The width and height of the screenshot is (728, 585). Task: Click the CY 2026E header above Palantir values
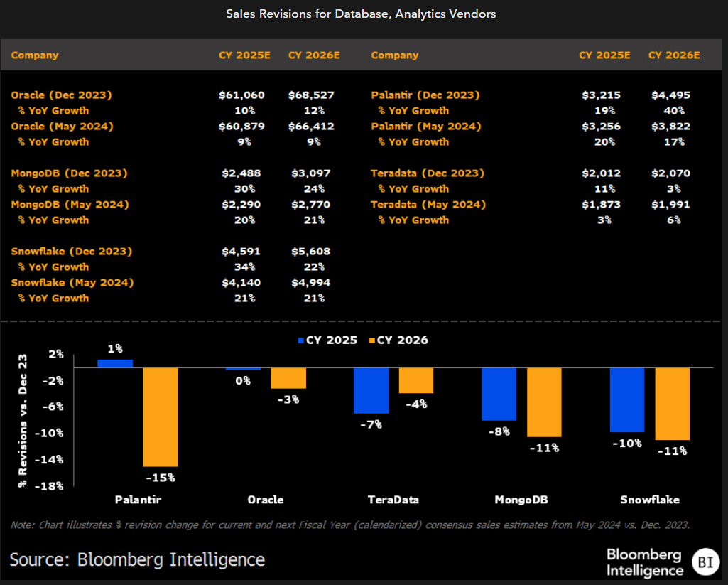click(674, 55)
